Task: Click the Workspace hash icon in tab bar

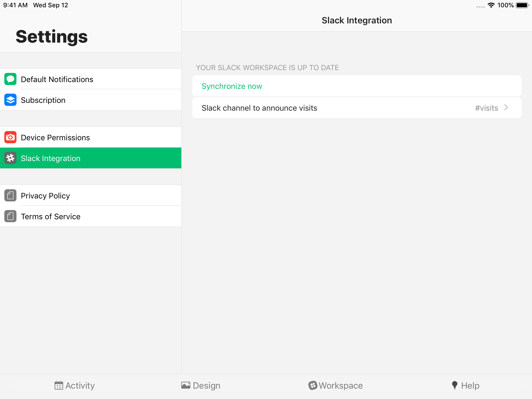Action: pos(313,385)
